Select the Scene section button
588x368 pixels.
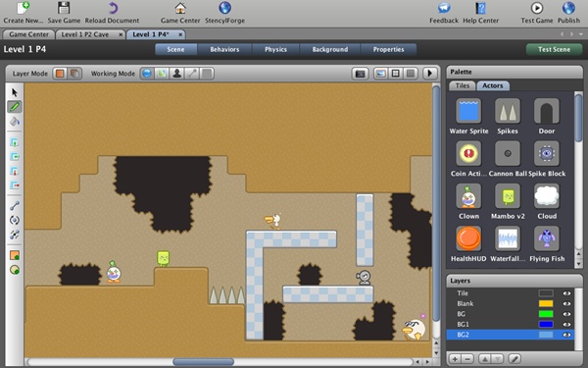coord(175,50)
